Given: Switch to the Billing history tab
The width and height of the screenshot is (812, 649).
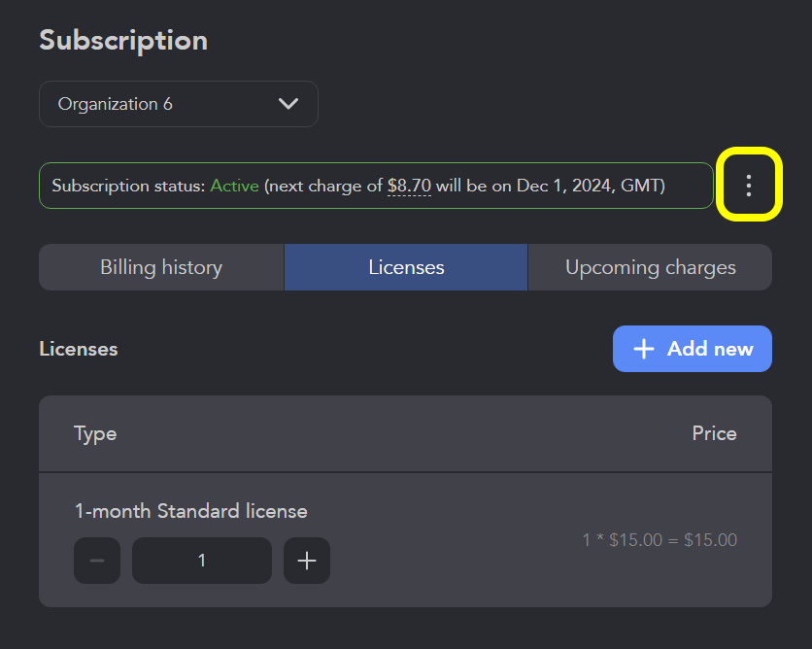Looking at the screenshot, I should coord(160,267).
